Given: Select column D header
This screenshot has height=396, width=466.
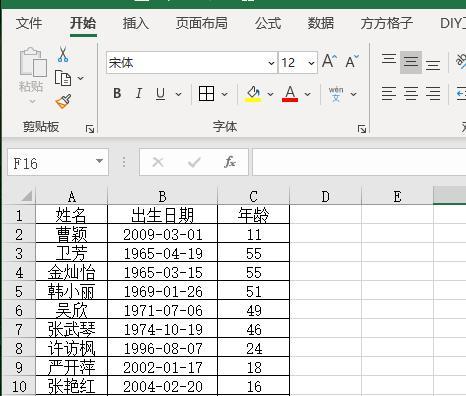Looking at the screenshot, I should 326,197.
